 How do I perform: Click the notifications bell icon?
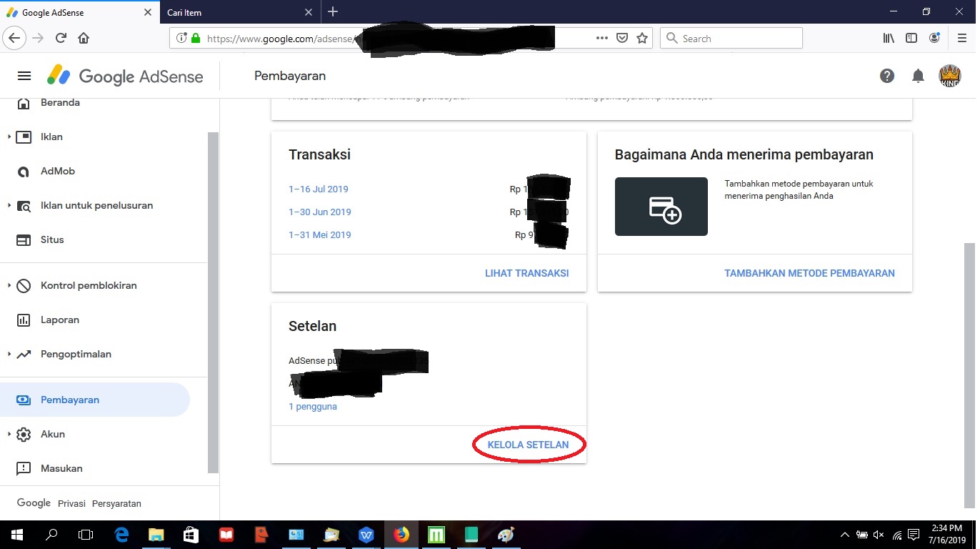[x=918, y=76]
